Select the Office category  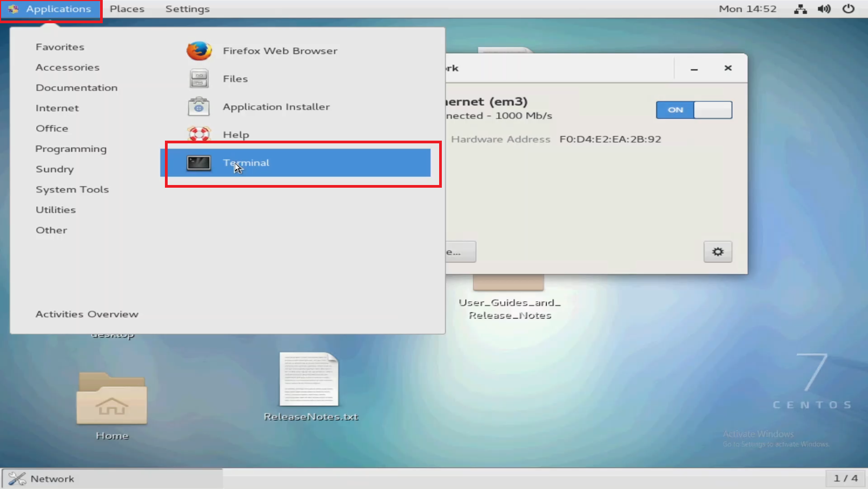[52, 128]
